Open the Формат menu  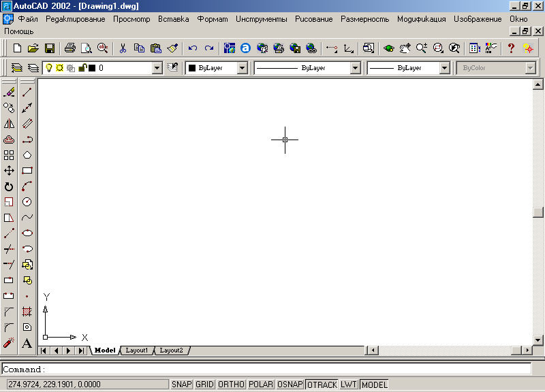pyautogui.click(x=213, y=19)
